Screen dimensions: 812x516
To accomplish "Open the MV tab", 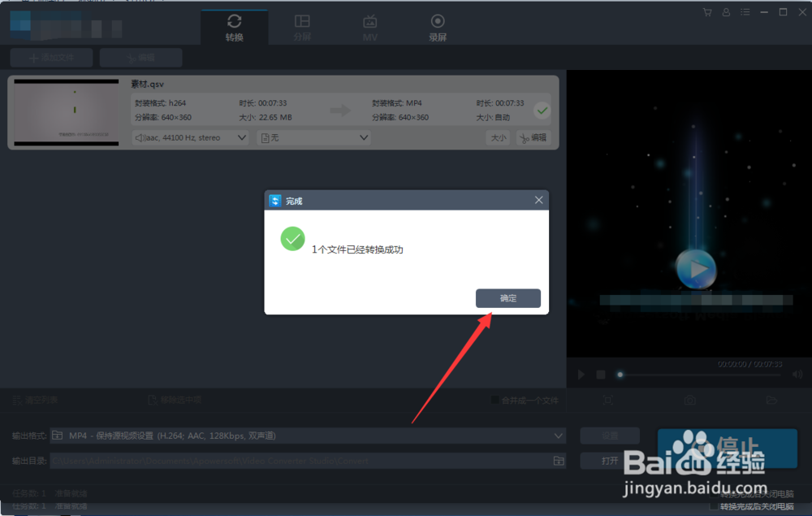I will tap(369, 28).
